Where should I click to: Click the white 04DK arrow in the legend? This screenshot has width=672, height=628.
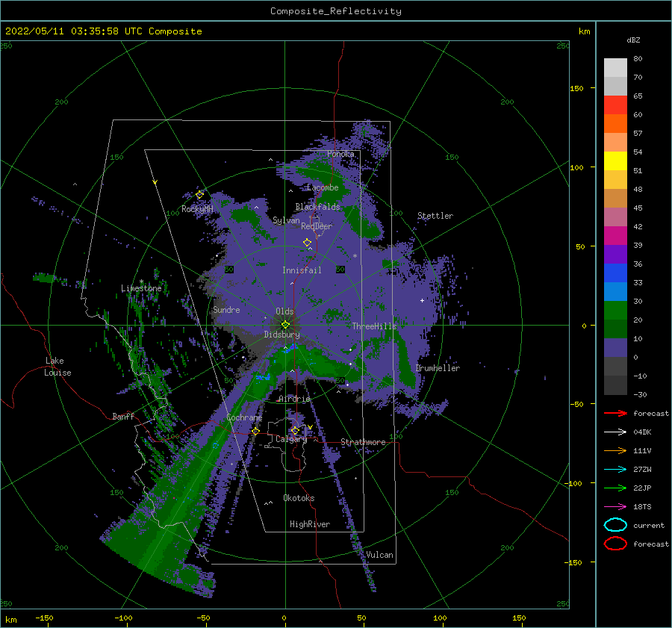(615, 432)
